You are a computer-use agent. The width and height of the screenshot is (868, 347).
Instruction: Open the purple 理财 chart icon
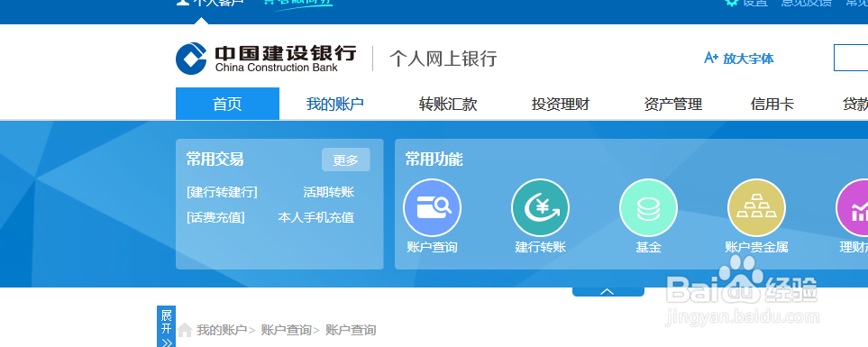tap(853, 207)
